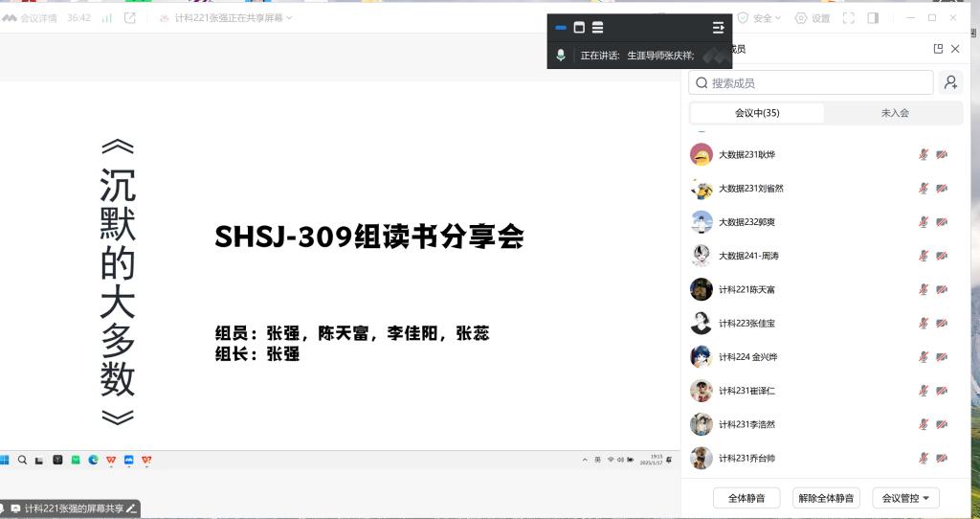Toggle camera for 大数据232郭爽

click(942, 222)
